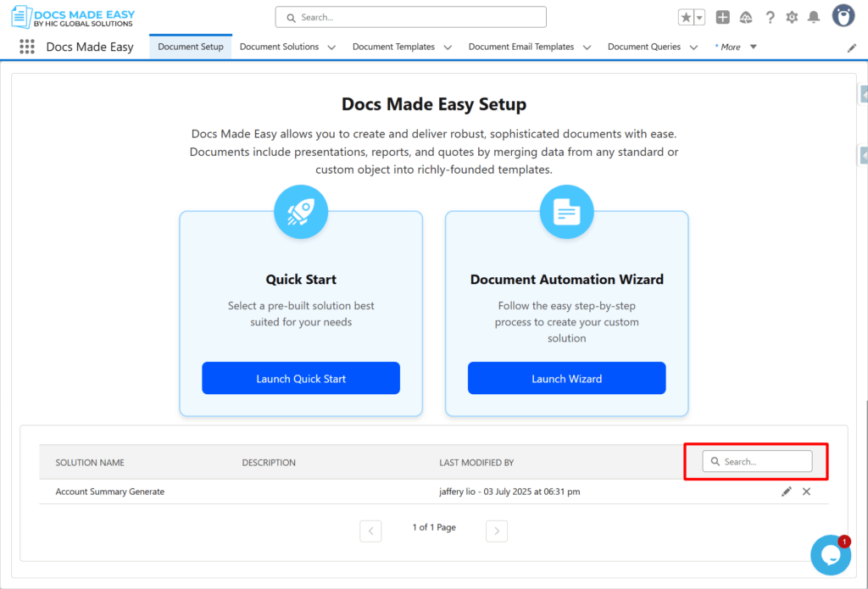Open the notifications bell
The height and width of the screenshot is (589, 868).
[814, 18]
